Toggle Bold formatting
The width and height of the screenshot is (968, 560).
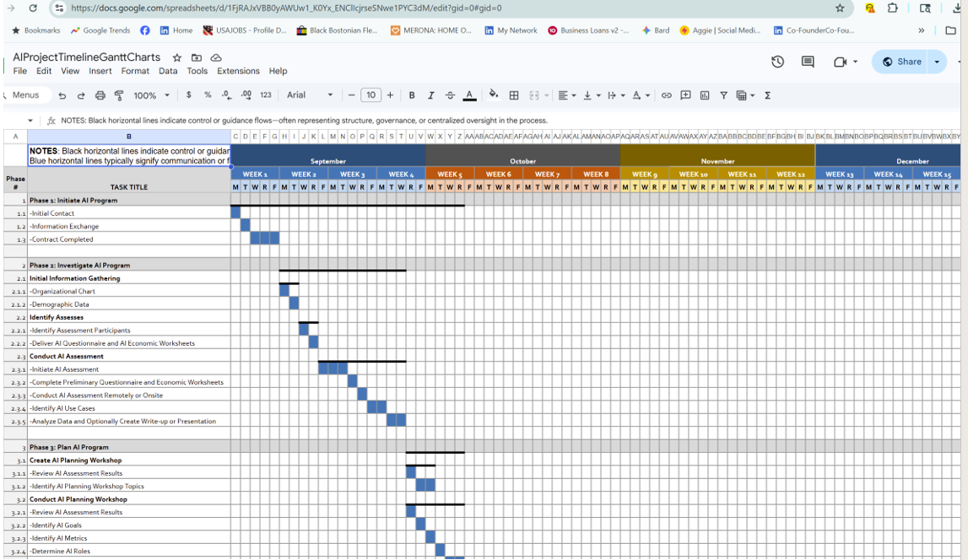click(412, 95)
